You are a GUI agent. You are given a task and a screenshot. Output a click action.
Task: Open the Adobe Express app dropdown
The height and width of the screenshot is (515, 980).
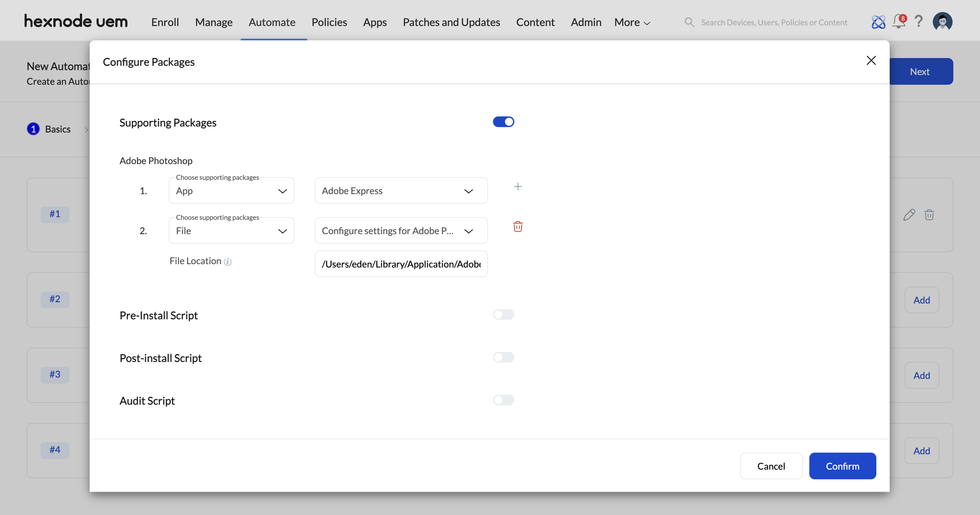pos(401,191)
